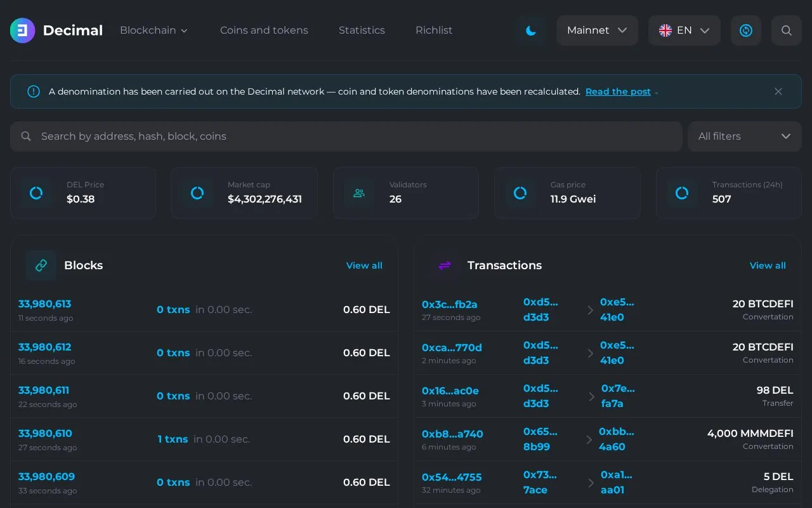The image size is (812, 508).
Task: Click the magnifier icon in the search field
Action: [26, 137]
